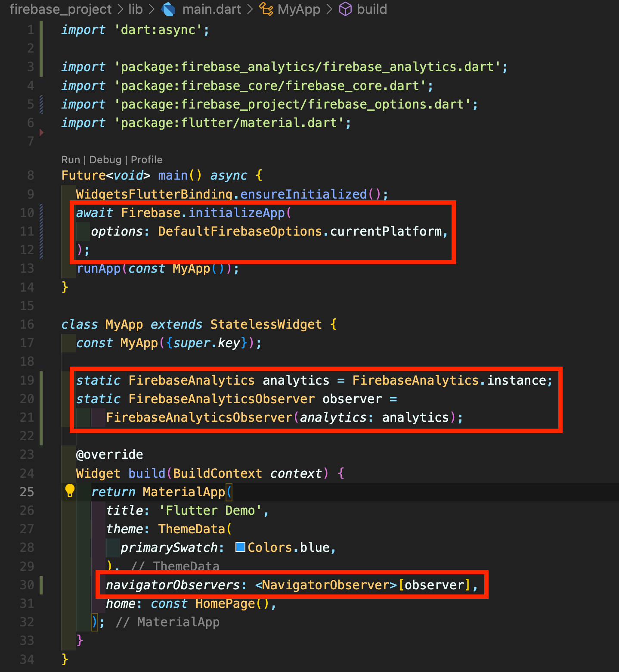The width and height of the screenshot is (619, 672).
Task: Open the build breadcrumb segment
Action: 372,9
